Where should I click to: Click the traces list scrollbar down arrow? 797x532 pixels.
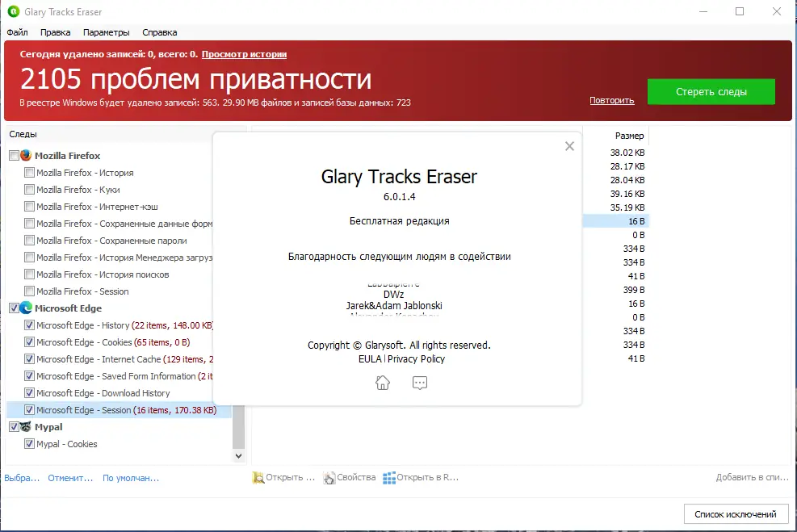pos(238,456)
